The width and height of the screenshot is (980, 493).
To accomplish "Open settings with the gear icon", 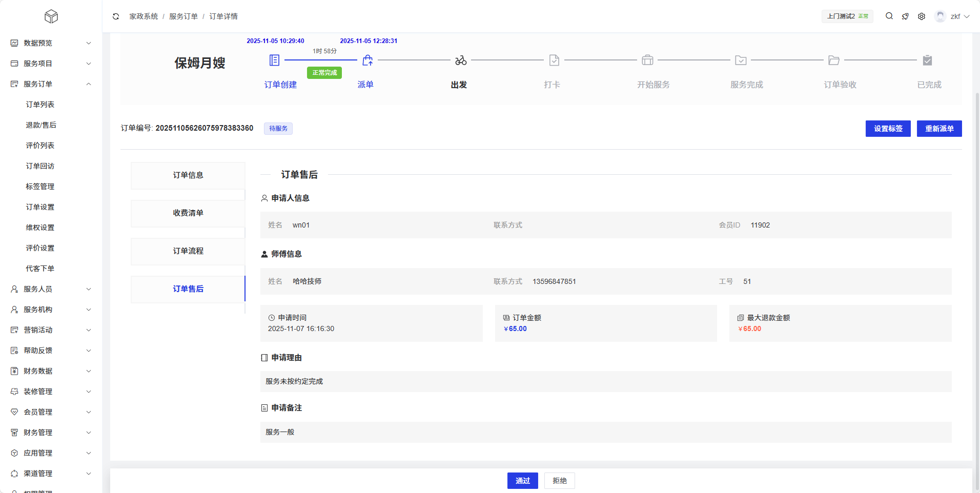I will [x=922, y=16].
